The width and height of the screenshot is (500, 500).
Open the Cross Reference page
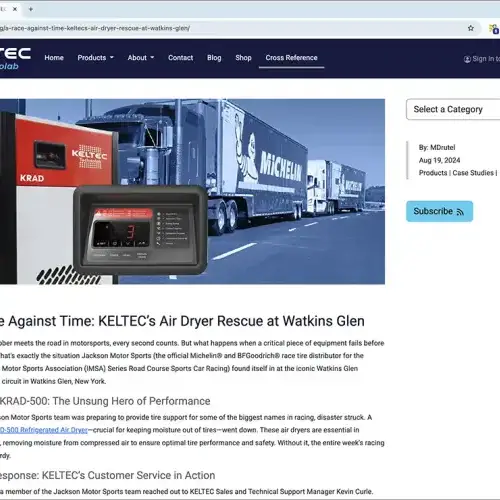291,58
